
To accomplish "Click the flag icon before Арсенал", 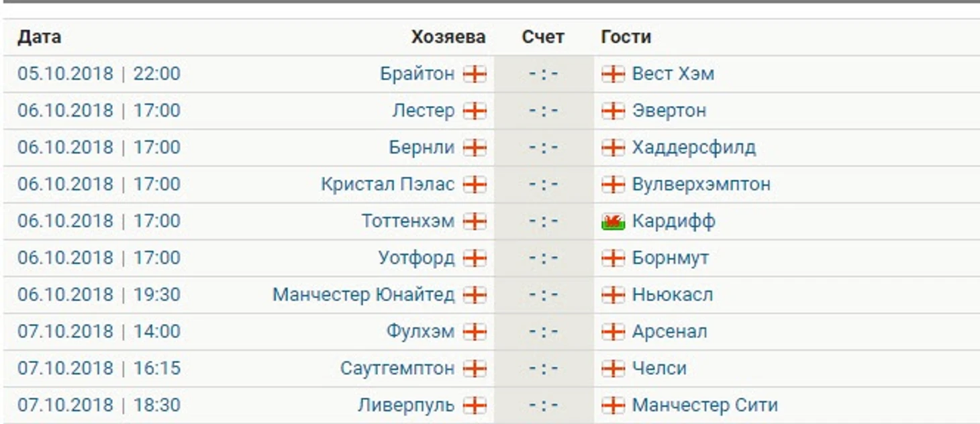I will (614, 332).
